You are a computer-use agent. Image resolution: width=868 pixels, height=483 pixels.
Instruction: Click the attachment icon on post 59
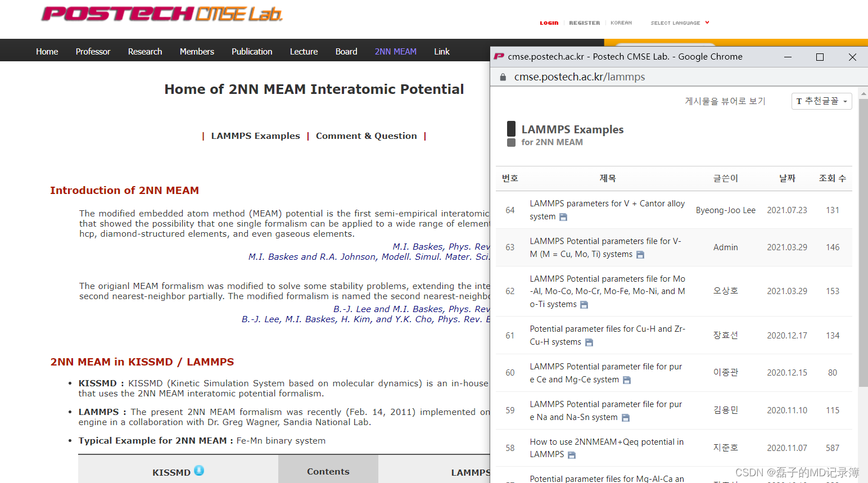[626, 418]
